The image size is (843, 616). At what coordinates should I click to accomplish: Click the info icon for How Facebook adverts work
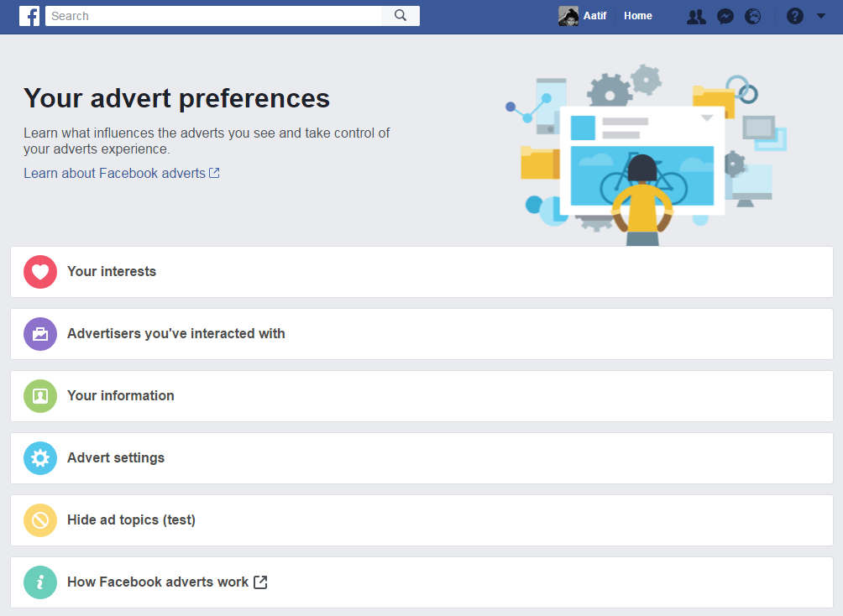pyautogui.click(x=39, y=582)
